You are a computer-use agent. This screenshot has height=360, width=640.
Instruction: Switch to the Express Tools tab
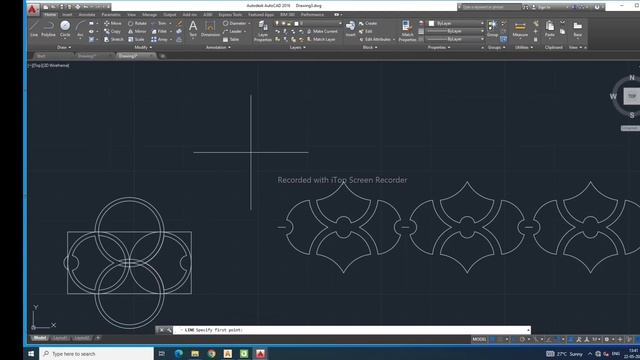pos(230,15)
